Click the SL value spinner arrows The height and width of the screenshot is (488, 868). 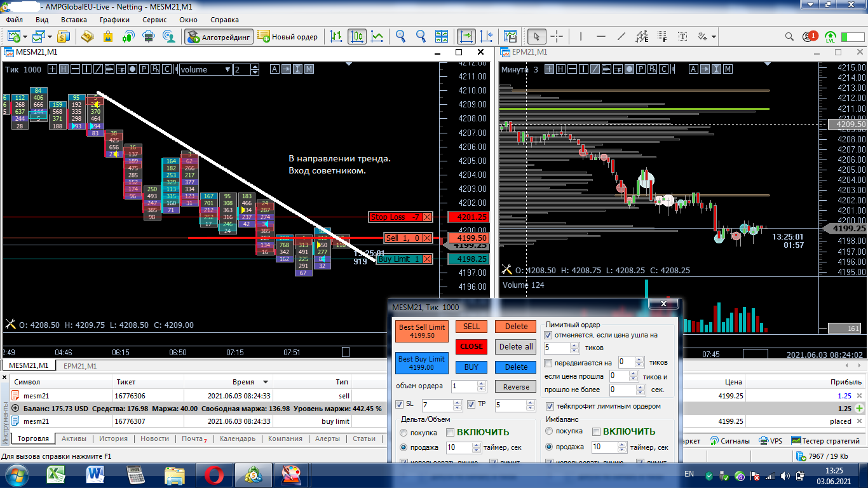pyautogui.click(x=458, y=405)
